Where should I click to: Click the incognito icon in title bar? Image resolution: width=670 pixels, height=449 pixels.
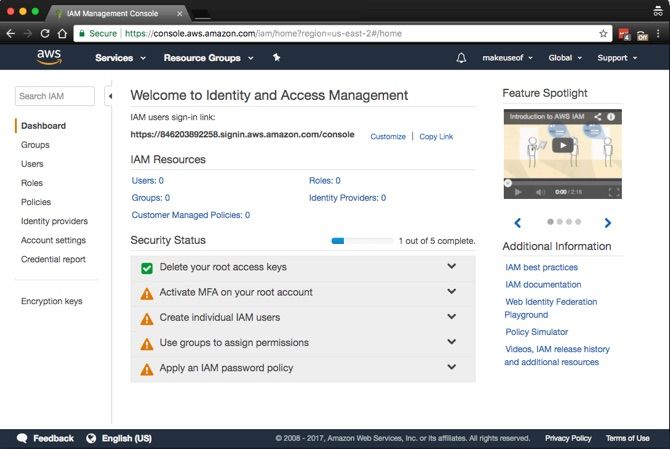coord(658,11)
